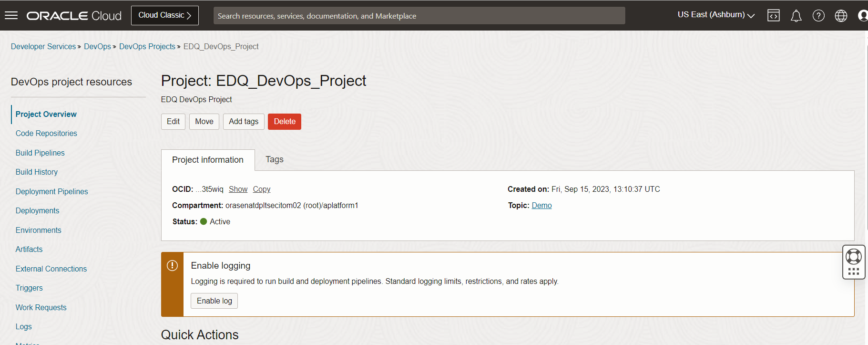The width and height of the screenshot is (868, 345).
Task: Open the support lifebuoy help widget
Action: pos(854,257)
